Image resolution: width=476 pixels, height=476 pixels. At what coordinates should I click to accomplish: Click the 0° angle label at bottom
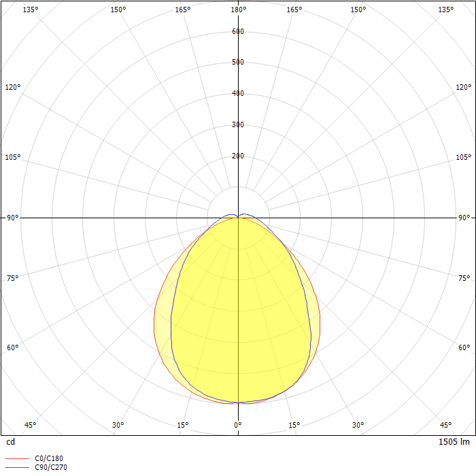tap(238, 425)
